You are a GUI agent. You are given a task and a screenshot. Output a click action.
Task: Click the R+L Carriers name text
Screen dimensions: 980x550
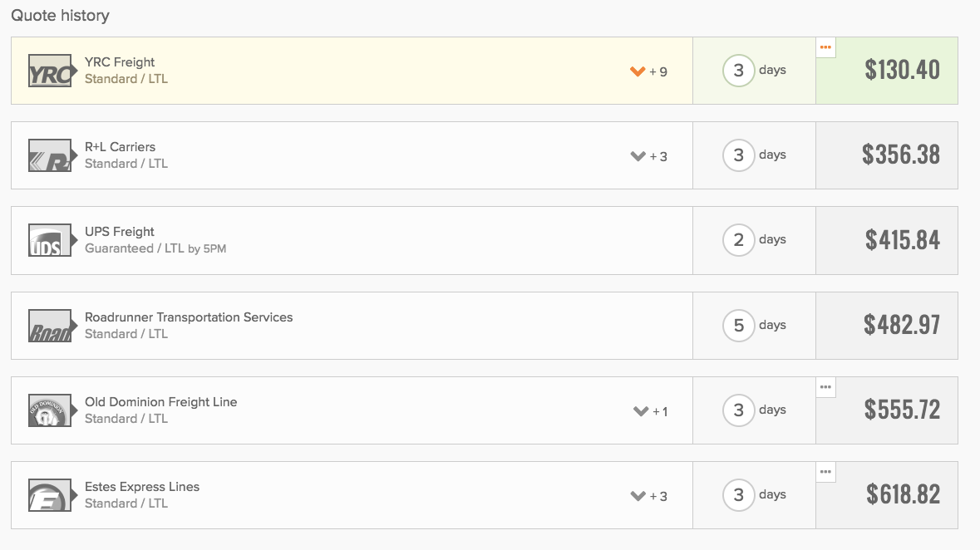(x=120, y=147)
